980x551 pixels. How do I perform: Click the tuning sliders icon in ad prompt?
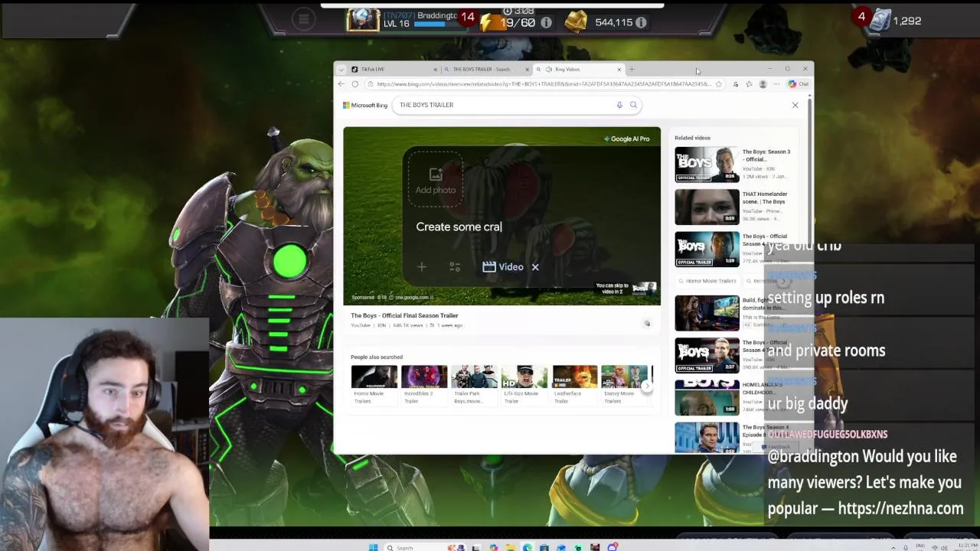[x=455, y=267]
